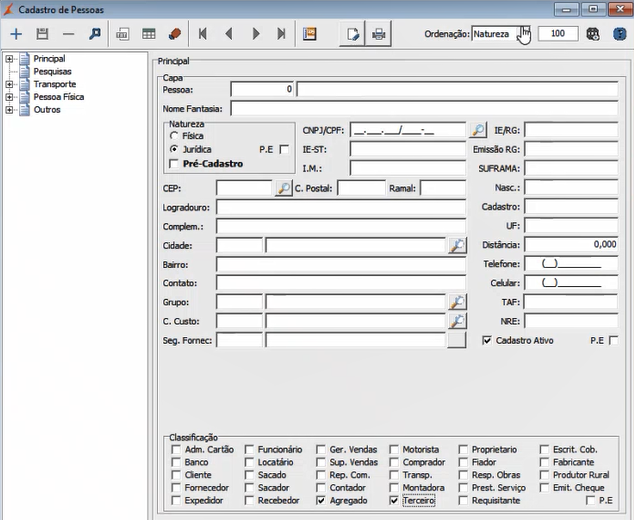Select Pesquisas in the side tree
This screenshot has height=520, width=634.
[52, 72]
